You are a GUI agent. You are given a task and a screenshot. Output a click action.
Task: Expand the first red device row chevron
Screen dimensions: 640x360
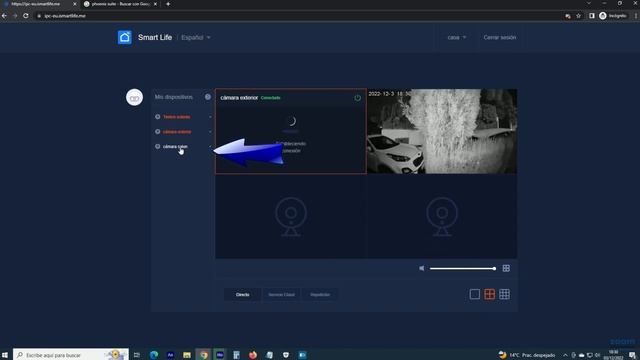210,117
